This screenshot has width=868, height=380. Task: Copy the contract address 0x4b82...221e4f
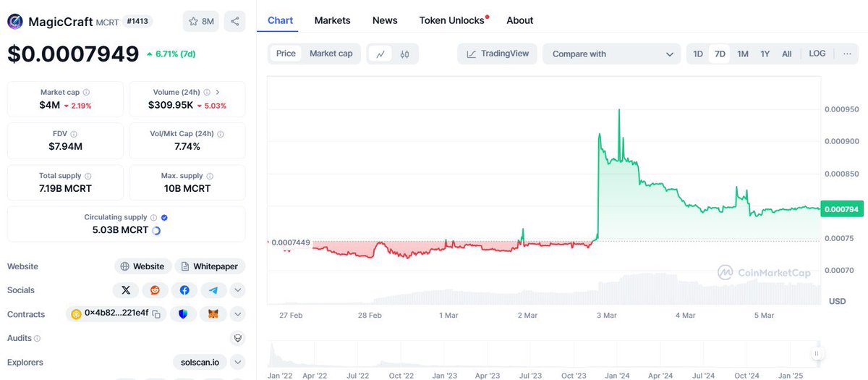pos(156,314)
